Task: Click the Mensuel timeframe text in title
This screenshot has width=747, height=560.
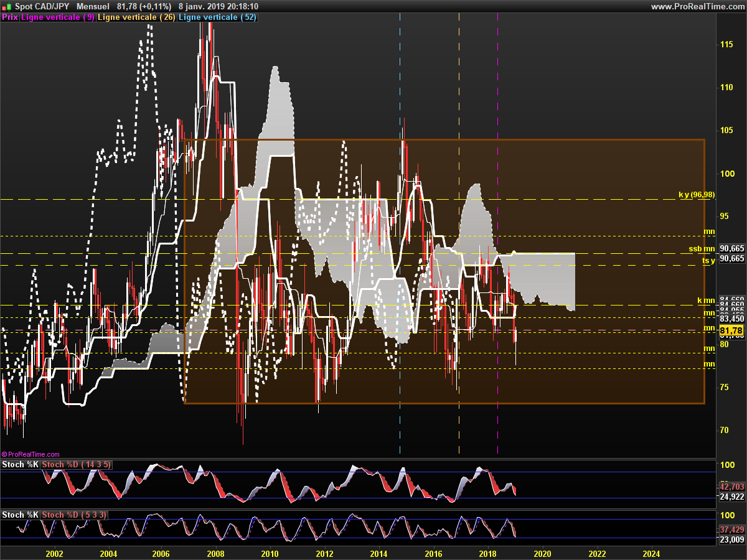Action: pyautogui.click(x=92, y=6)
